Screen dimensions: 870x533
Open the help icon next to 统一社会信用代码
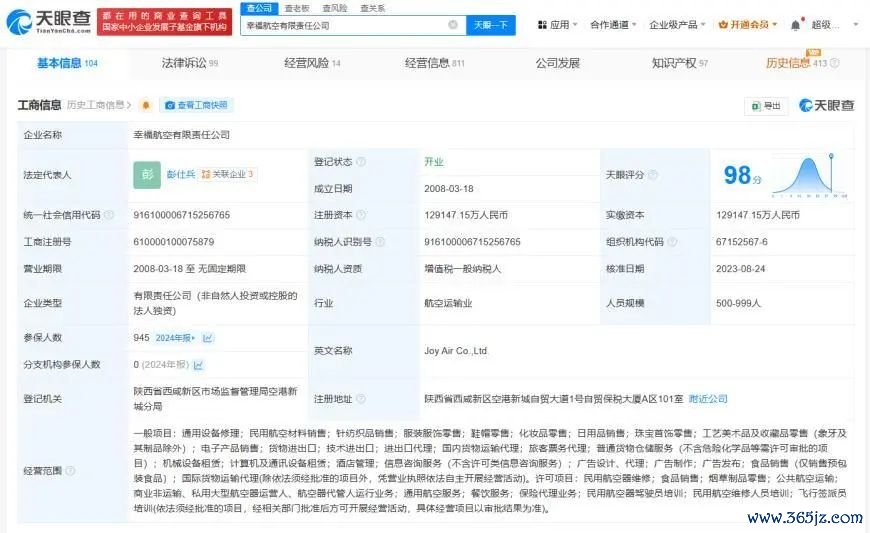click(x=109, y=215)
